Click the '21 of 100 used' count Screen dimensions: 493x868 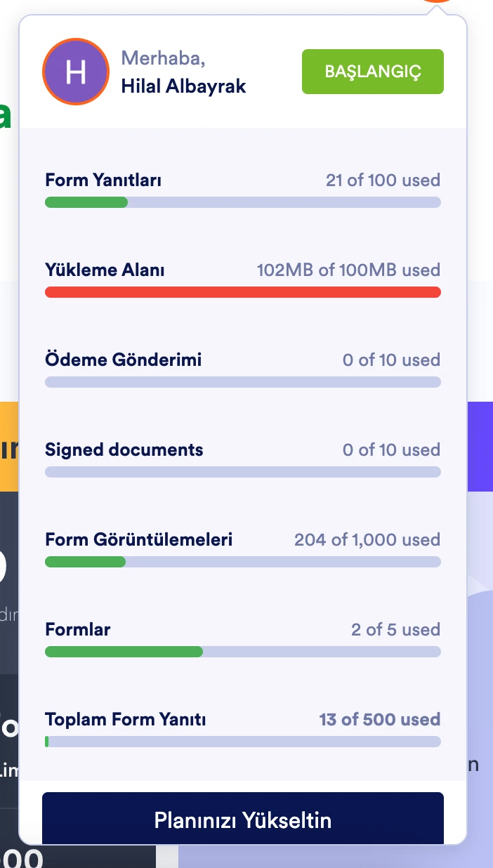tap(382, 180)
